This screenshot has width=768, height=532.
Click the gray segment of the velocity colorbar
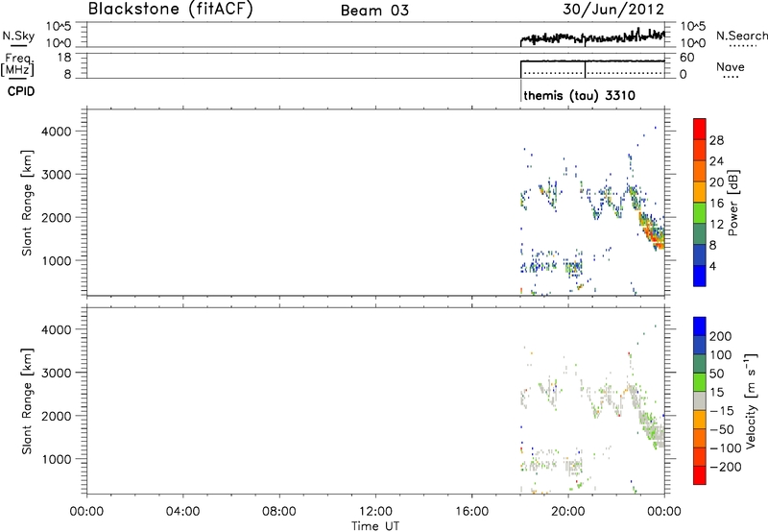pos(700,400)
